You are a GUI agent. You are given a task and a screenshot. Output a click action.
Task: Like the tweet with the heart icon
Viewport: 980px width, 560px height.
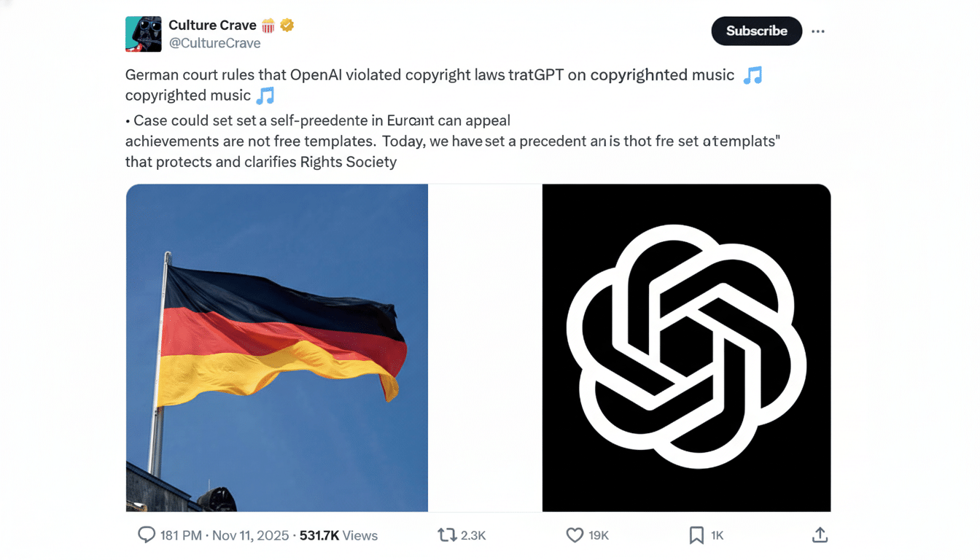click(575, 535)
